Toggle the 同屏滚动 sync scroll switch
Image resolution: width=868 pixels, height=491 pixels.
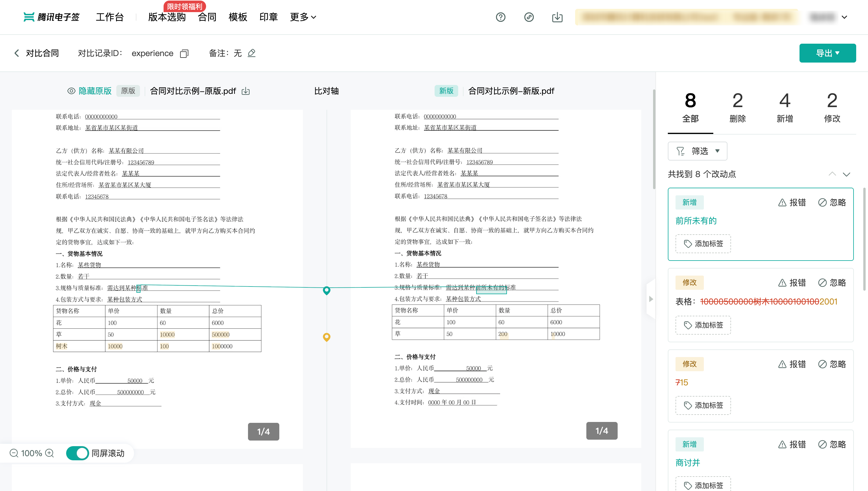point(77,453)
